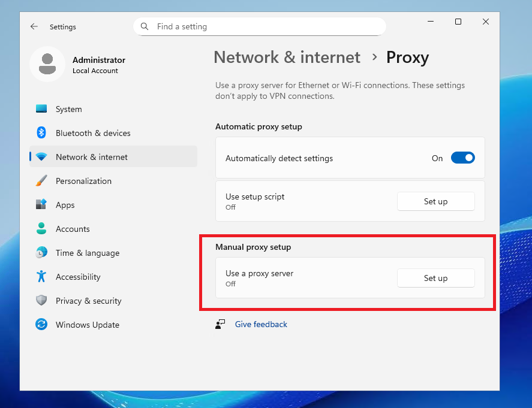Image resolution: width=532 pixels, height=408 pixels.
Task: Click the Automatic proxy setup heading
Action: [259, 126]
